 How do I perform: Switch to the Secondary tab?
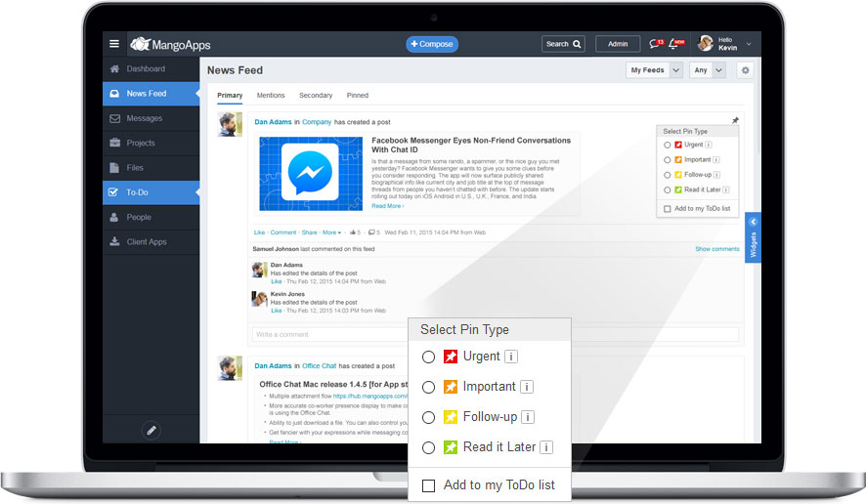(316, 96)
